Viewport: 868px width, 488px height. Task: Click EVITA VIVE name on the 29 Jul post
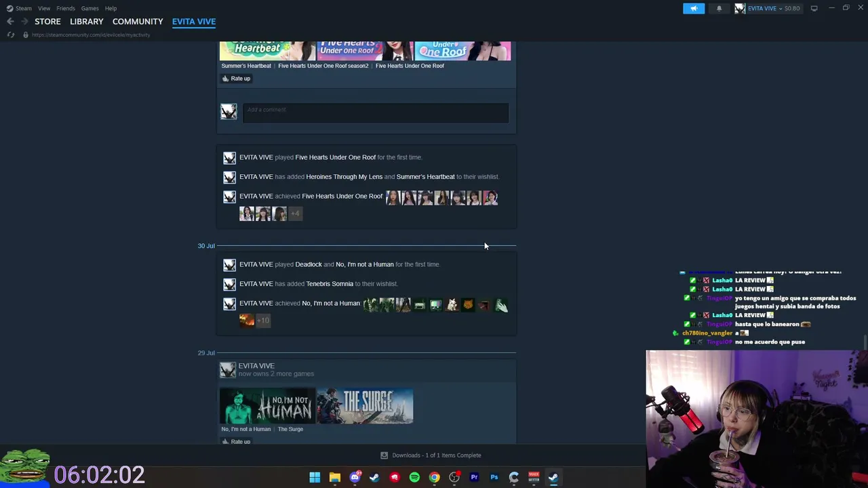tap(256, 366)
